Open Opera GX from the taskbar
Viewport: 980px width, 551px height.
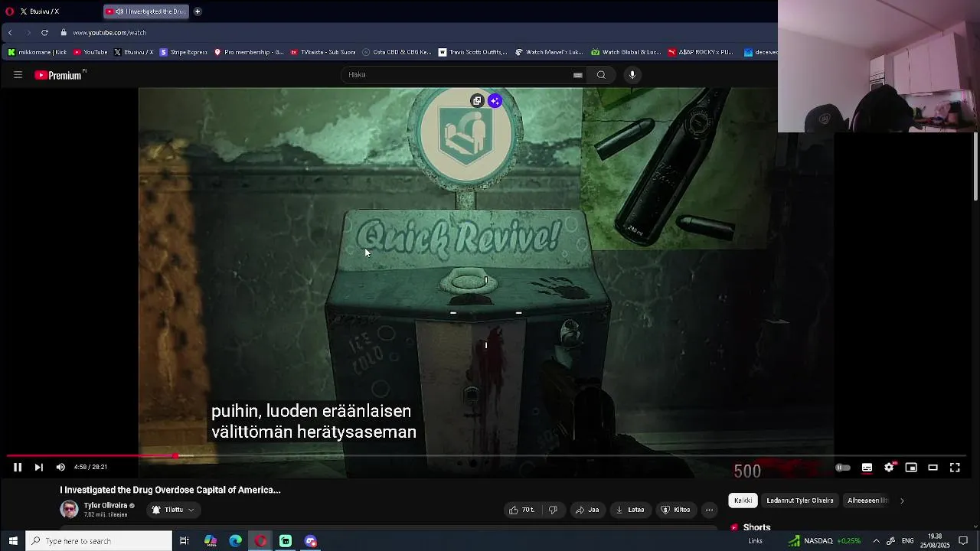[x=260, y=541]
